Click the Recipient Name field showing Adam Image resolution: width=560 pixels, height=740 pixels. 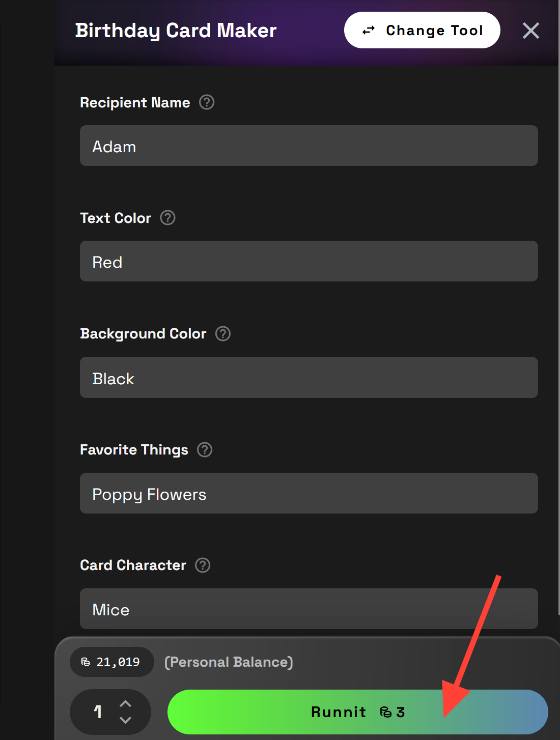tap(309, 146)
